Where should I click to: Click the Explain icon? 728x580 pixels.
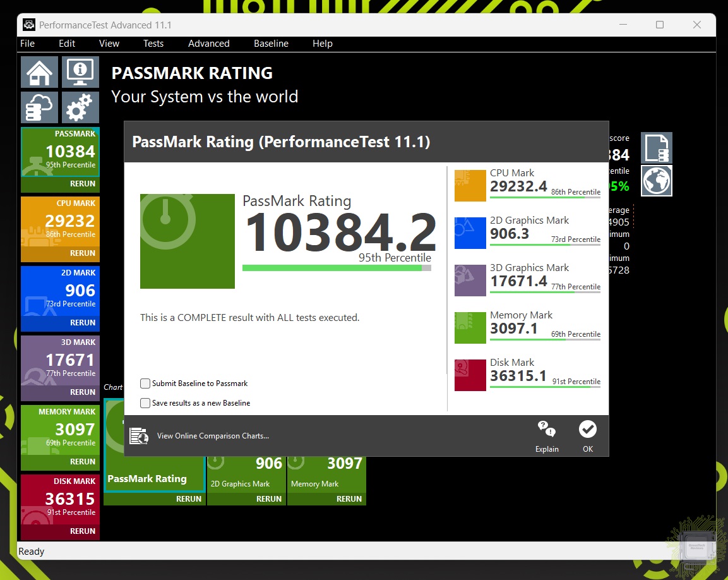[x=546, y=429]
